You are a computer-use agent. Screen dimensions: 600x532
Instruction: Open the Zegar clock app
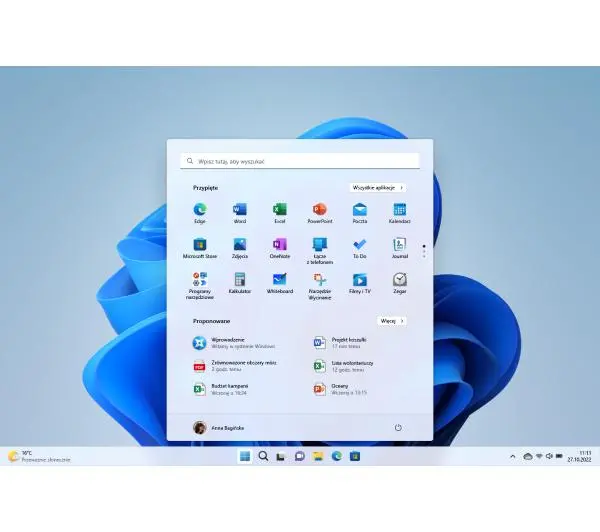point(399,283)
